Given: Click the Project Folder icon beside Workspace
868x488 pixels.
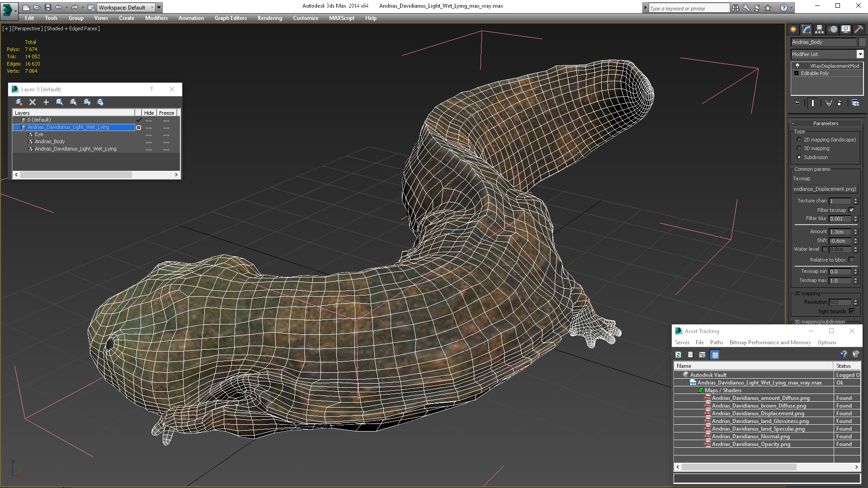Looking at the screenshot, I should pyautogui.click(x=91, y=7).
